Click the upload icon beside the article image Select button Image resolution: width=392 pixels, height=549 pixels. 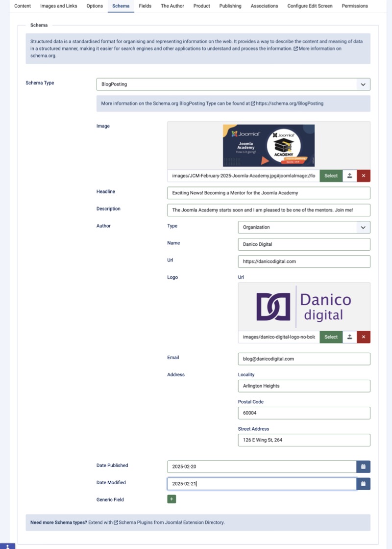349,176
